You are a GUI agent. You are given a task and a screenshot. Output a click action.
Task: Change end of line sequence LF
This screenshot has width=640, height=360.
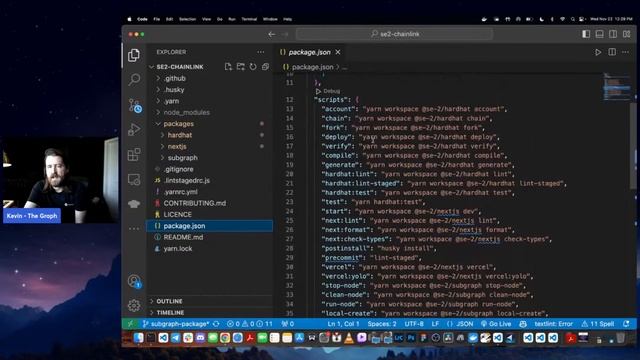pyautogui.click(x=435, y=324)
